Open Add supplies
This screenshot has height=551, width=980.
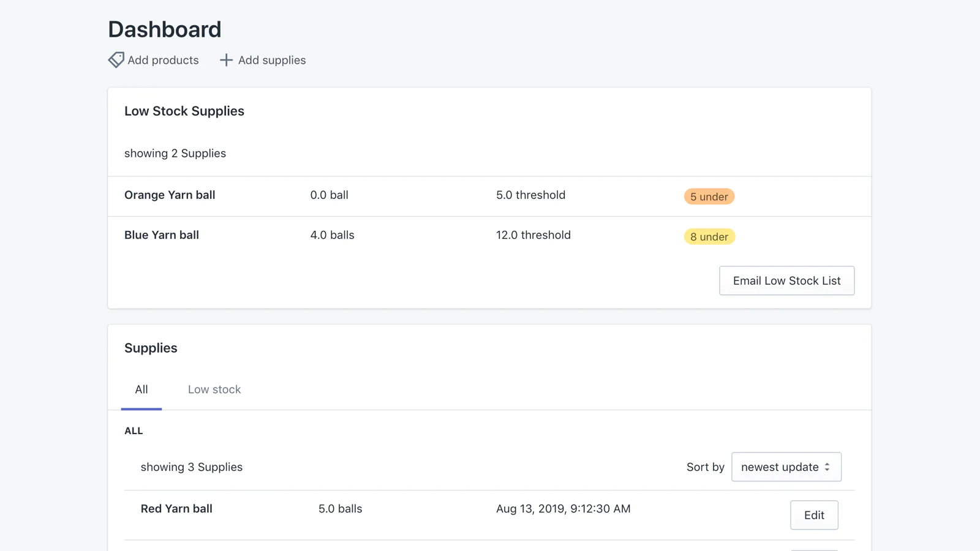click(272, 60)
